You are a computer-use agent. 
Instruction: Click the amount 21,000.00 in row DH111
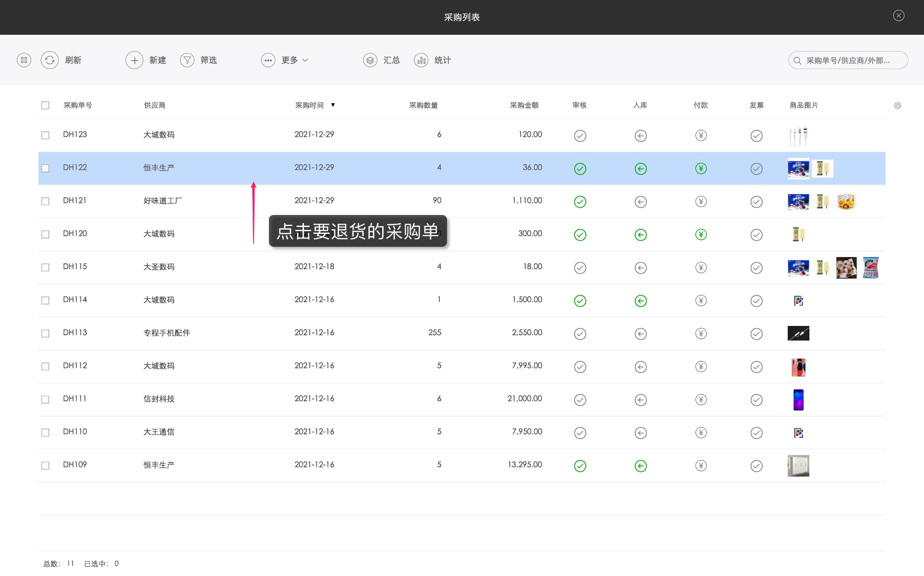(524, 398)
